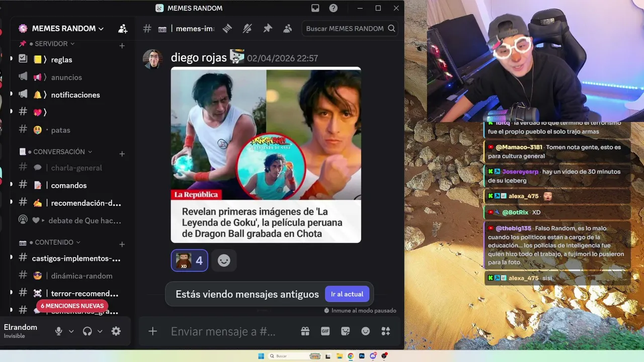The image size is (644, 362).
Task: Toggle channel notification bell mute
Action: pos(247,29)
